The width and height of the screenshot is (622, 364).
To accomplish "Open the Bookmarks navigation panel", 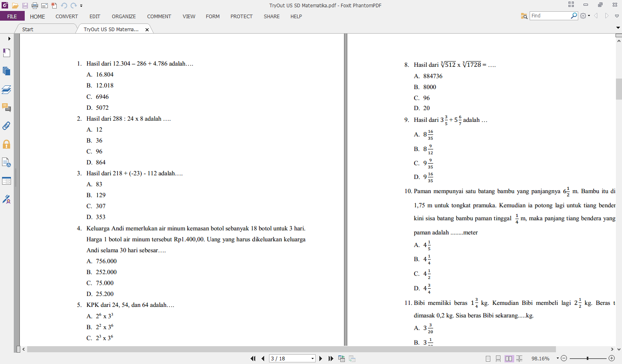I will (x=6, y=53).
